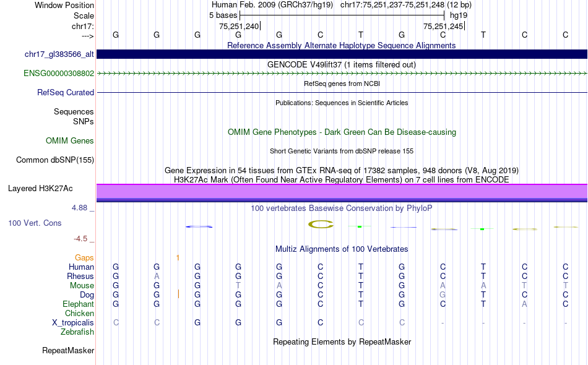Image resolution: width=588 pixels, height=365 pixels.
Task: Click the Chicken species row label
Action: 79,313
